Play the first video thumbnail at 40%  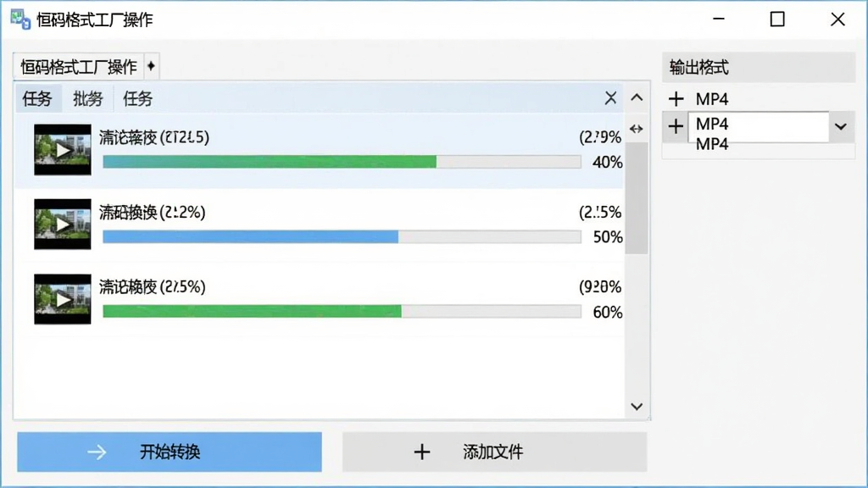point(63,149)
